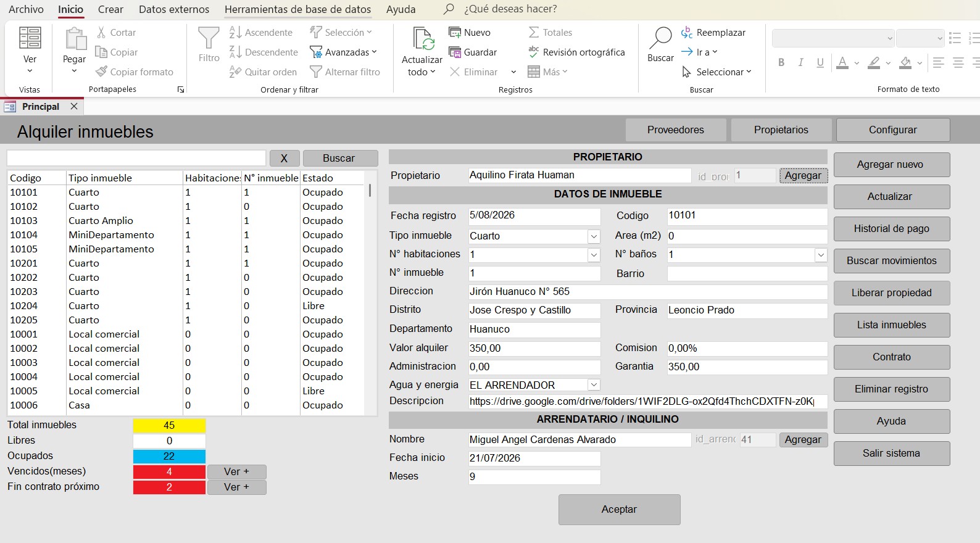This screenshot has height=543, width=980.
Task: Click Actualizar todo refresh icon
Action: (423, 39)
